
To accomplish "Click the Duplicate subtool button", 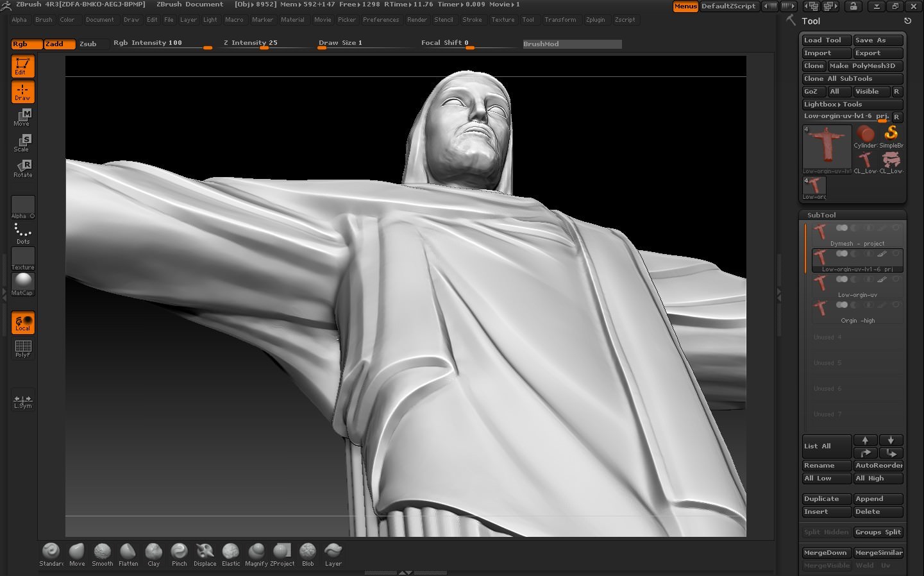I will 827,499.
